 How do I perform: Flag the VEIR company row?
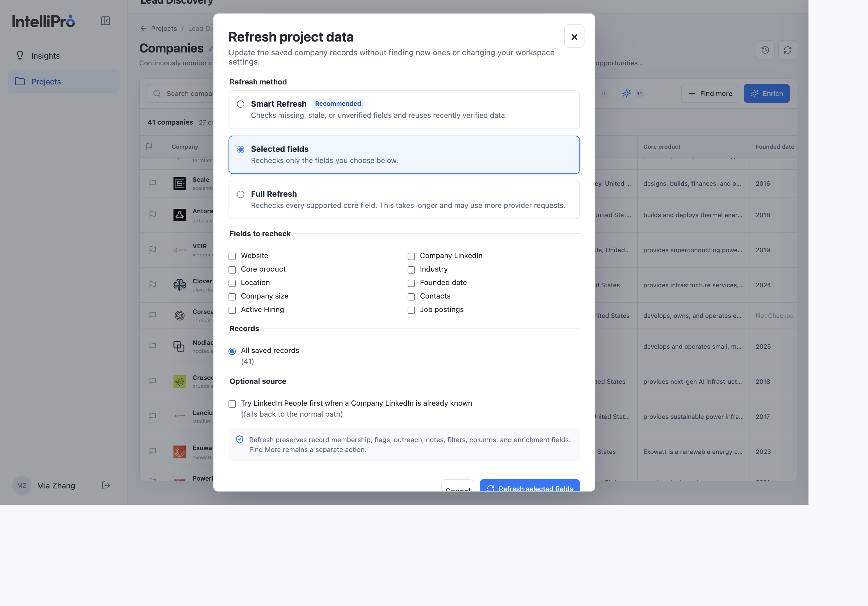(153, 250)
